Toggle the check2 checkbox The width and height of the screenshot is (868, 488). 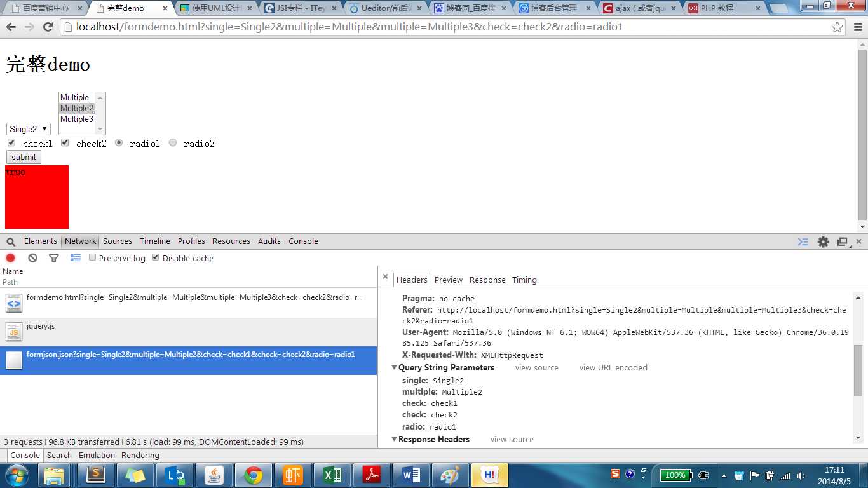65,143
